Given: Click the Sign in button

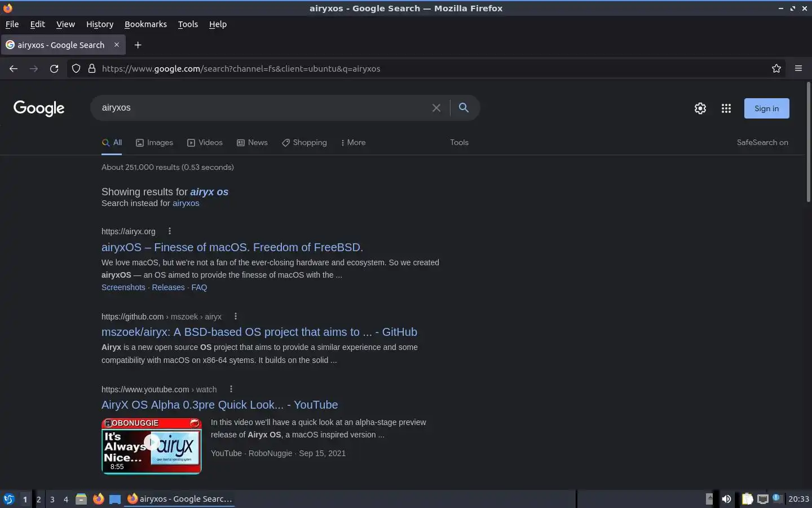Looking at the screenshot, I should [767, 108].
